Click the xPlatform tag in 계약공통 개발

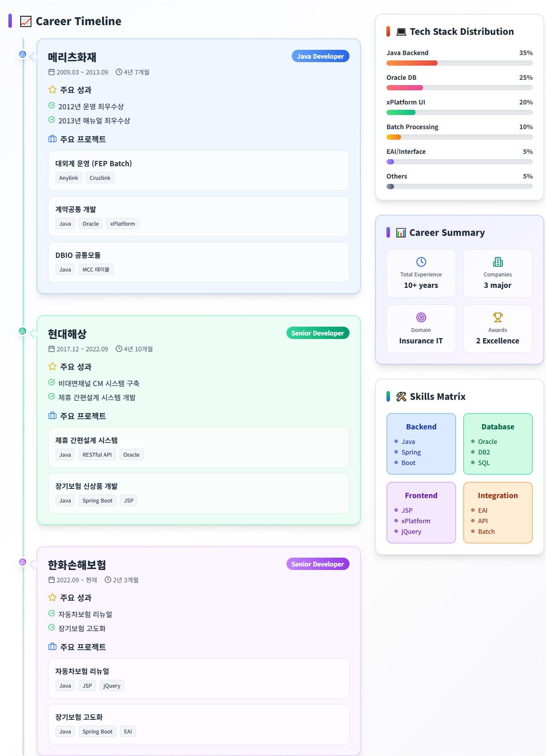pos(123,224)
